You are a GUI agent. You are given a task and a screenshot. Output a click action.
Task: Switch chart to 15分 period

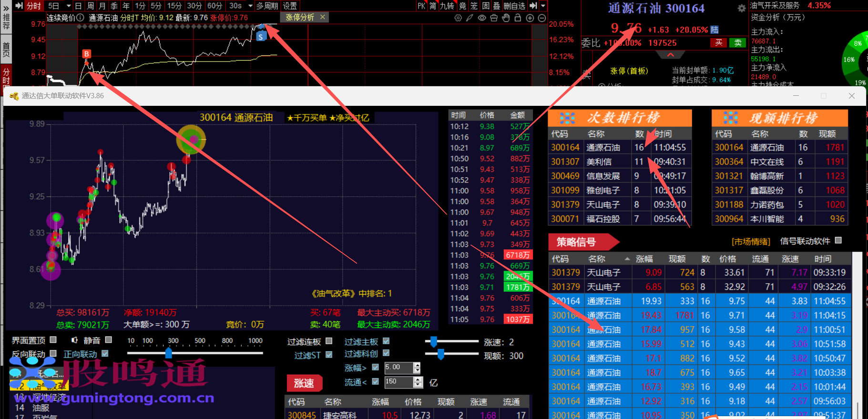tap(174, 6)
